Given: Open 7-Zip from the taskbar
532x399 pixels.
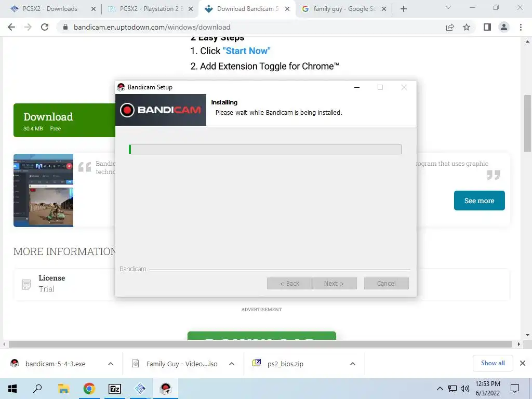Looking at the screenshot, I should point(115,389).
